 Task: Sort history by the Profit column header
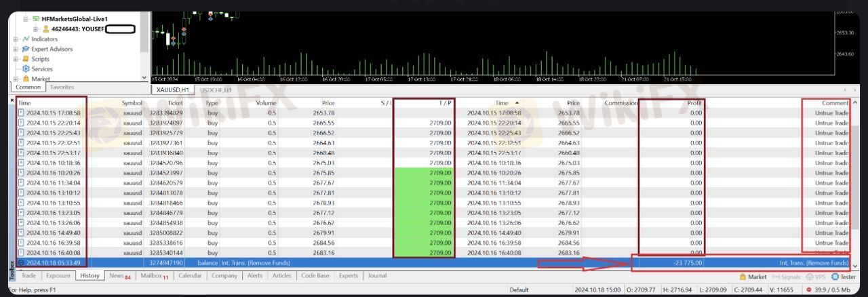click(x=694, y=103)
